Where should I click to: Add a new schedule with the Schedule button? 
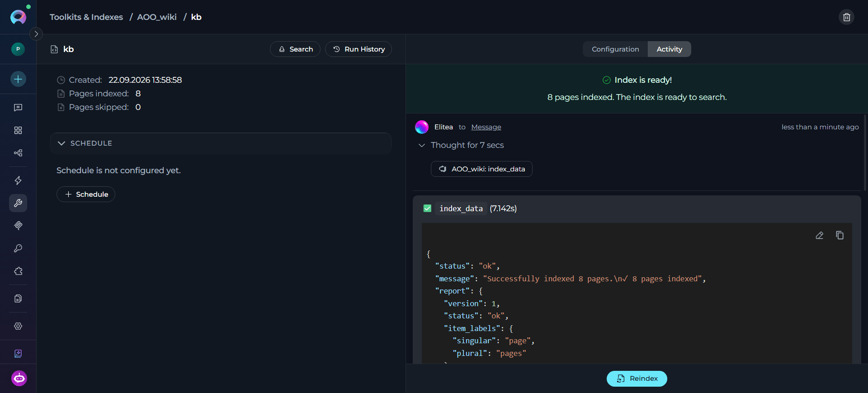click(86, 194)
